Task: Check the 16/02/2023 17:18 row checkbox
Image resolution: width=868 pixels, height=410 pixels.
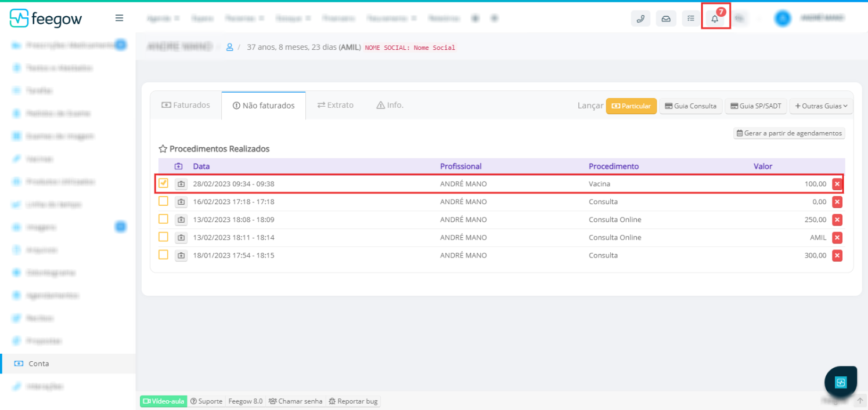Action: click(163, 201)
